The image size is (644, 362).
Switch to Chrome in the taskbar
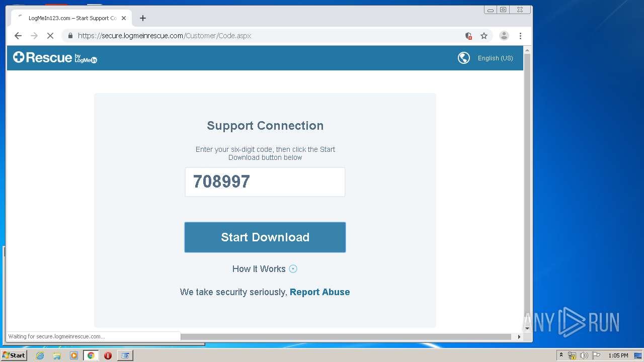point(91,355)
